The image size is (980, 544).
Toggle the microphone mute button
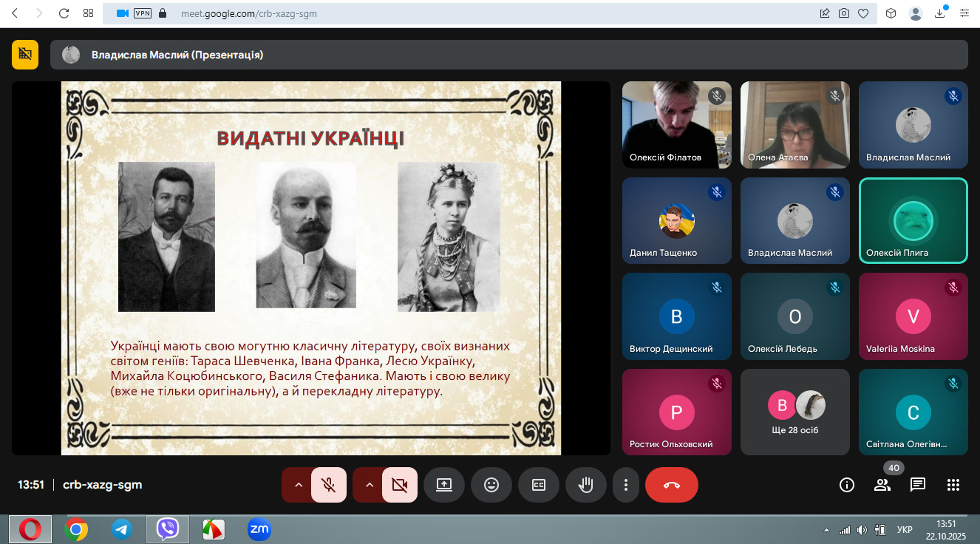pos(329,485)
